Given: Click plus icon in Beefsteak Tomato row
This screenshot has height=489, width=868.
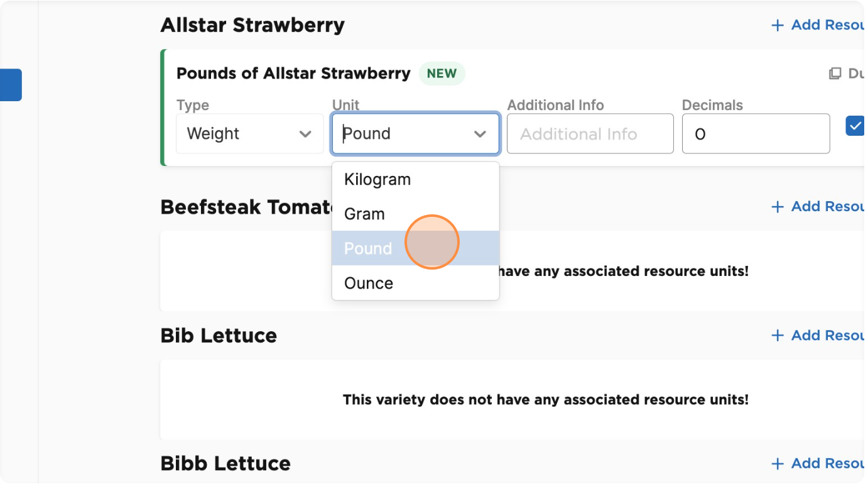Looking at the screenshot, I should click(778, 207).
